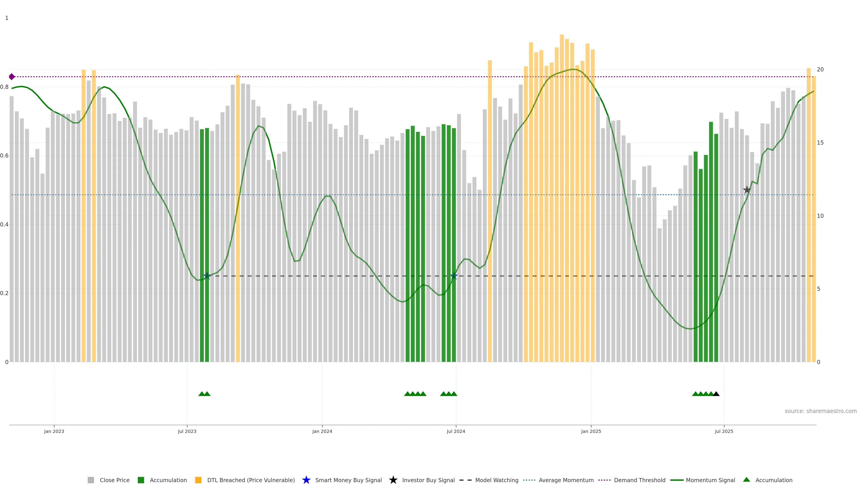868x488 pixels.
Task: Click the green triangle Accumulation legend icon
Action: coord(746,480)
